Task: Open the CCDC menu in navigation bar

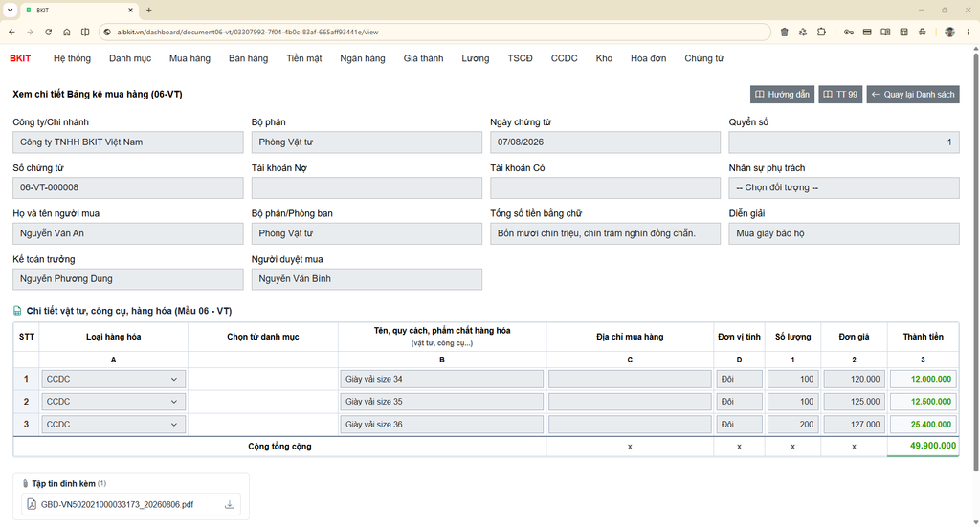Action: coord(564,58)
